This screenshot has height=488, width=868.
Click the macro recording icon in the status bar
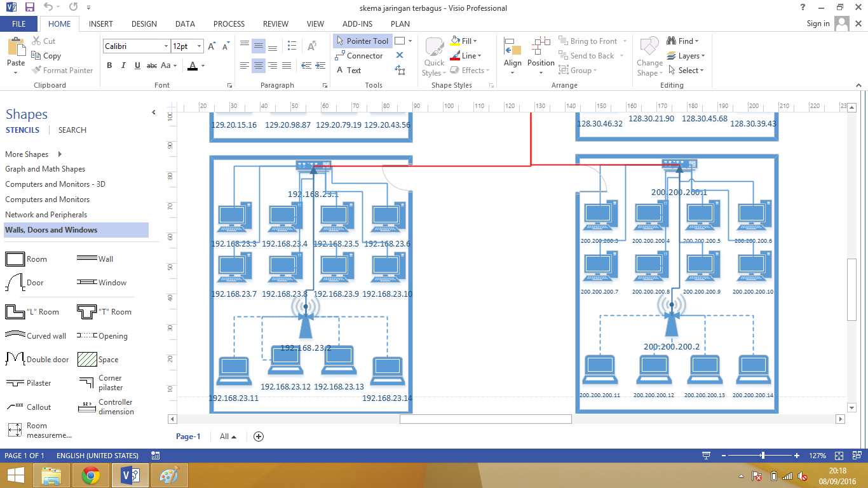pyautogui.click(x=156, y=456)
